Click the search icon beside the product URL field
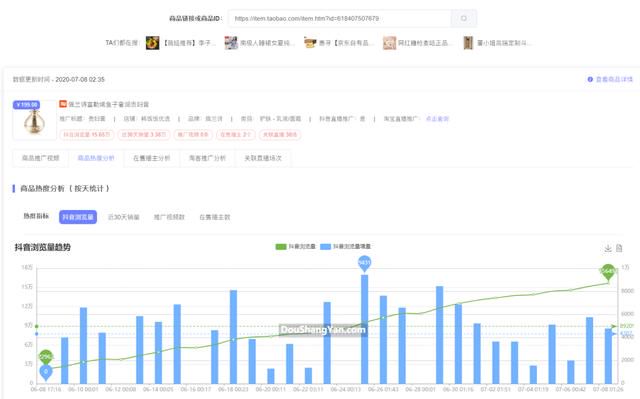 coord(464,18)
